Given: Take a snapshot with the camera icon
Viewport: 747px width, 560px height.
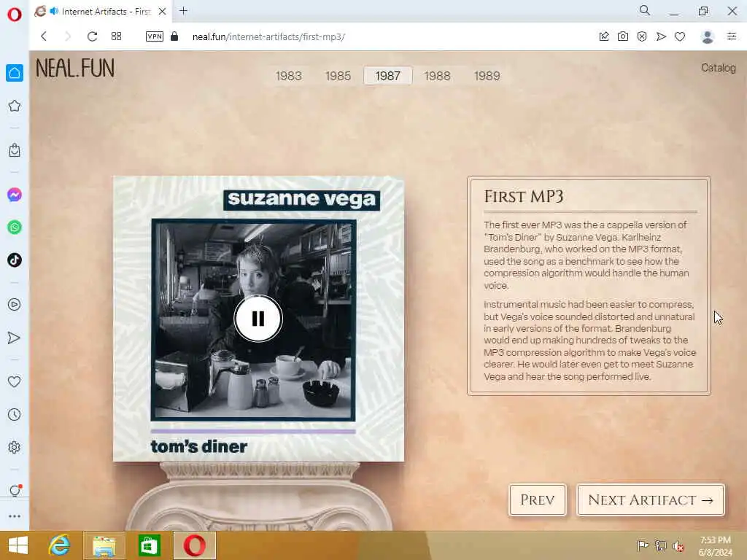Looking at the screenshot, I should click(x=623, y=36).
